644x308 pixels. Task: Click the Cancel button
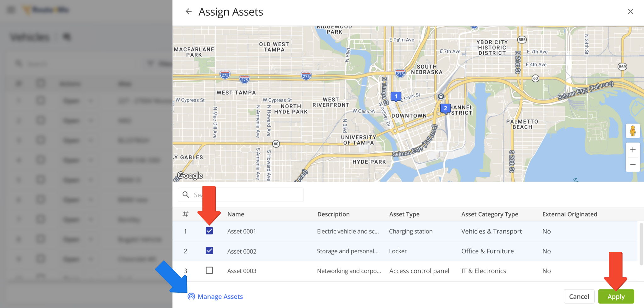pos(579,297)
